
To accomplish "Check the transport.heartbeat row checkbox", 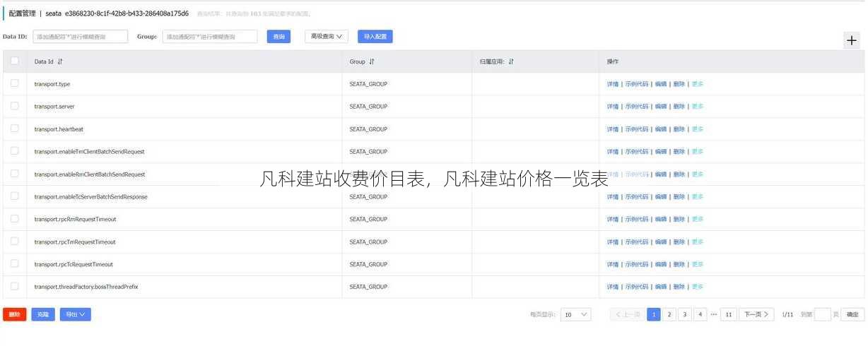I will [14, 129].
